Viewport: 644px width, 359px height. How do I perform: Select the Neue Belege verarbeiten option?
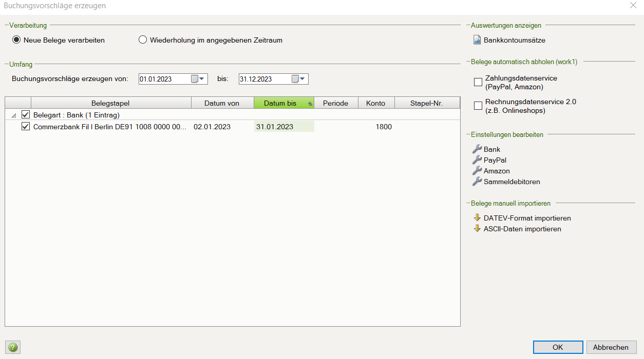(x=16, y=39)
